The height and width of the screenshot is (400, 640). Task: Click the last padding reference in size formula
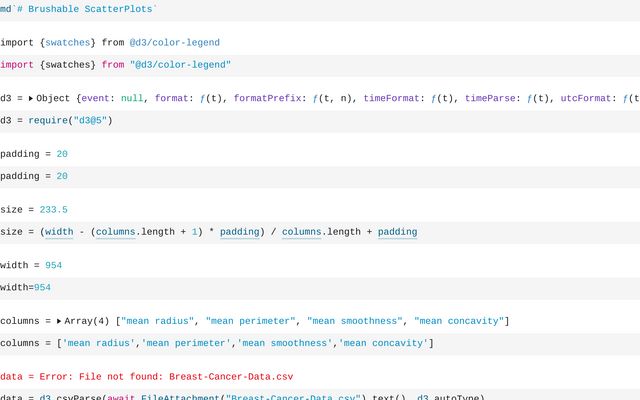tap(397, 232)
